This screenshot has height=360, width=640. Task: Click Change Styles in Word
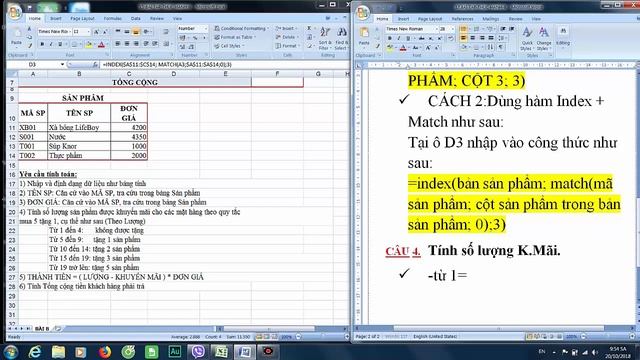pyautogui.click(x=544, y=38)
